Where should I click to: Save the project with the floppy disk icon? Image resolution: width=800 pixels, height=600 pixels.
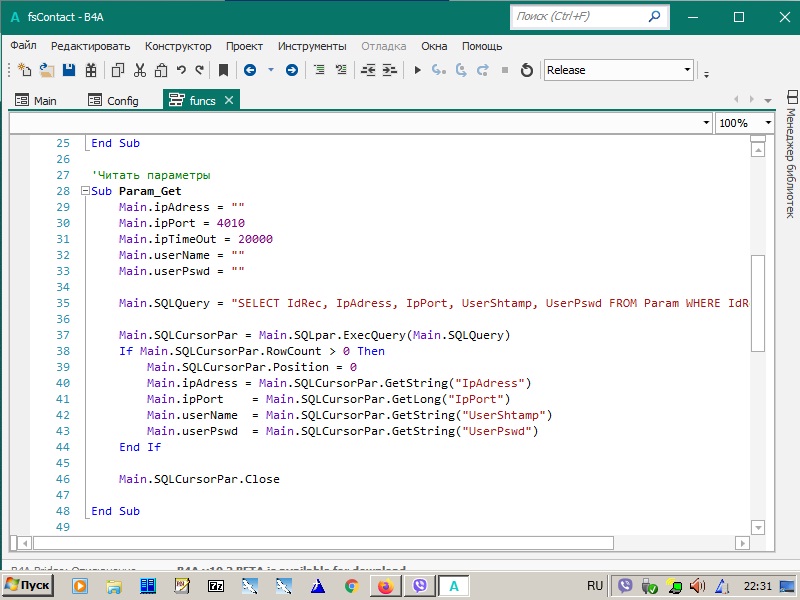(69, 70)
